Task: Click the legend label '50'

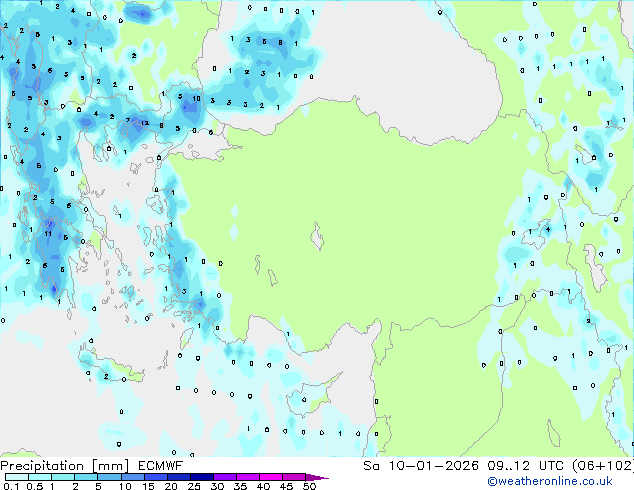Action: 309,486
